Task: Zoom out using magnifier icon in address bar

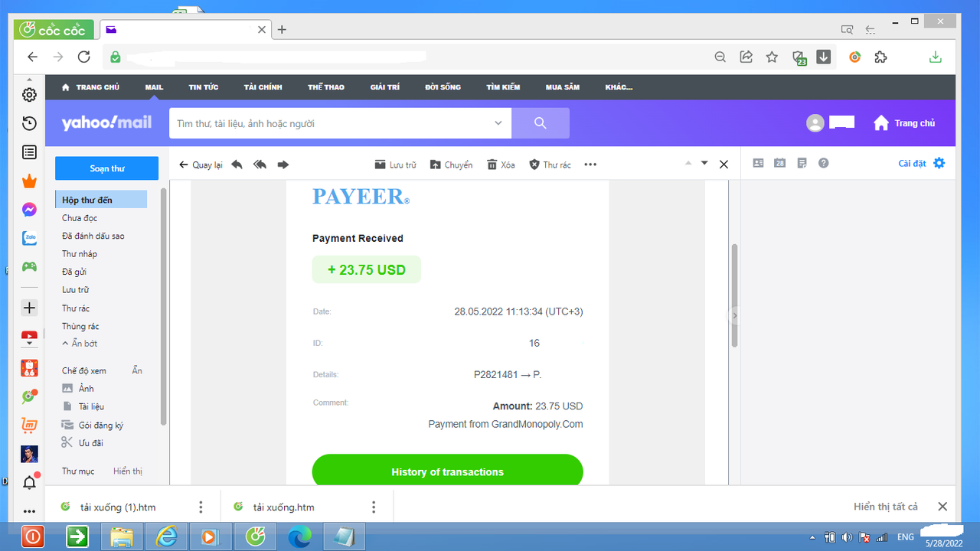Action: point(720,57)
